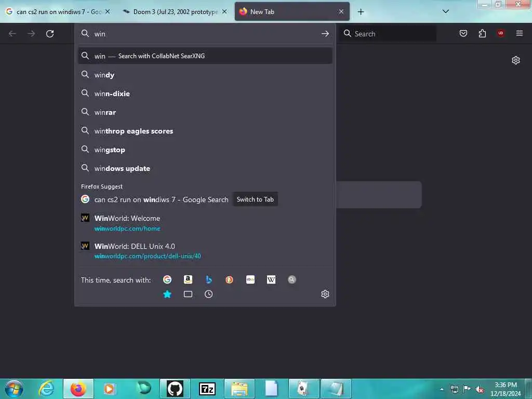Open the Extensions puzzle icon
The image size is (532, 399).
pyautogui.click(x=482, y=33)
